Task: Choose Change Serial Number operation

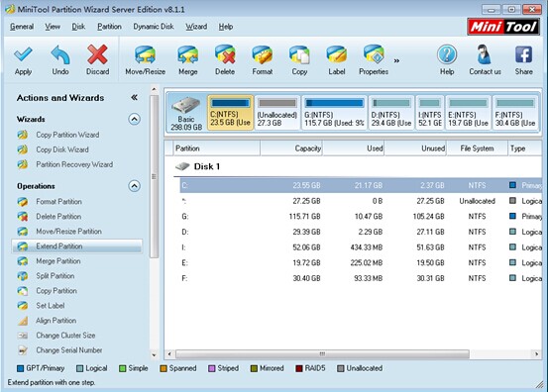Action: tap(69, 350)
